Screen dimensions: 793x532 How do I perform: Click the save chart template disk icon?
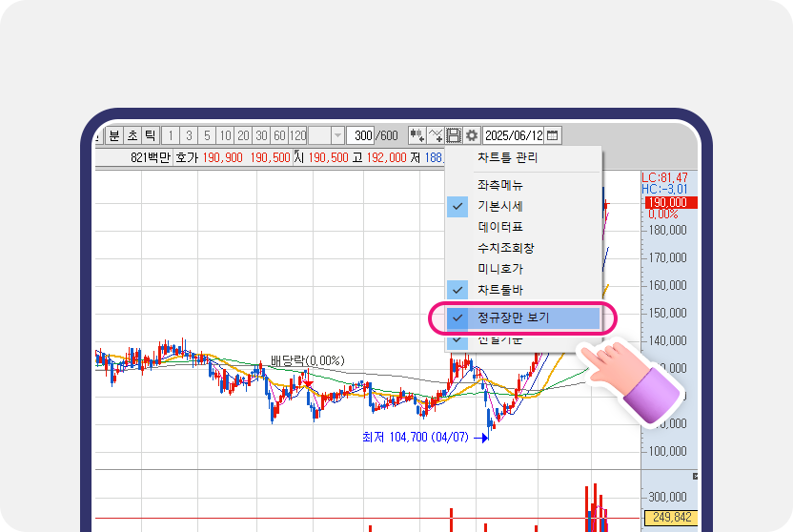point(454,135)
